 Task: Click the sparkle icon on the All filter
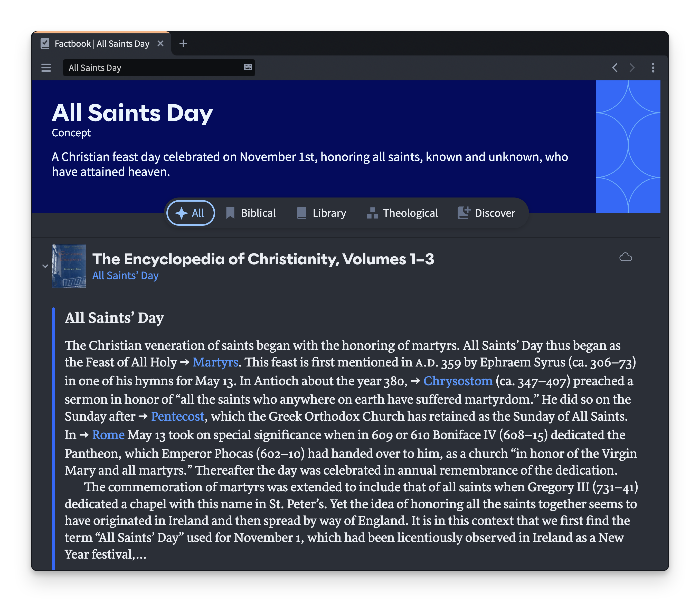pyautogui.click(x=181, y=213)
